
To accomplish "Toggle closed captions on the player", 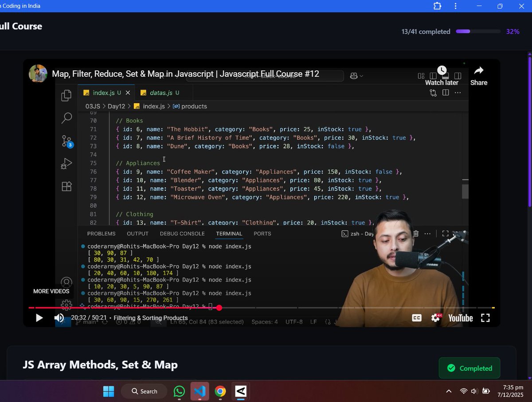I will (416, 318).
